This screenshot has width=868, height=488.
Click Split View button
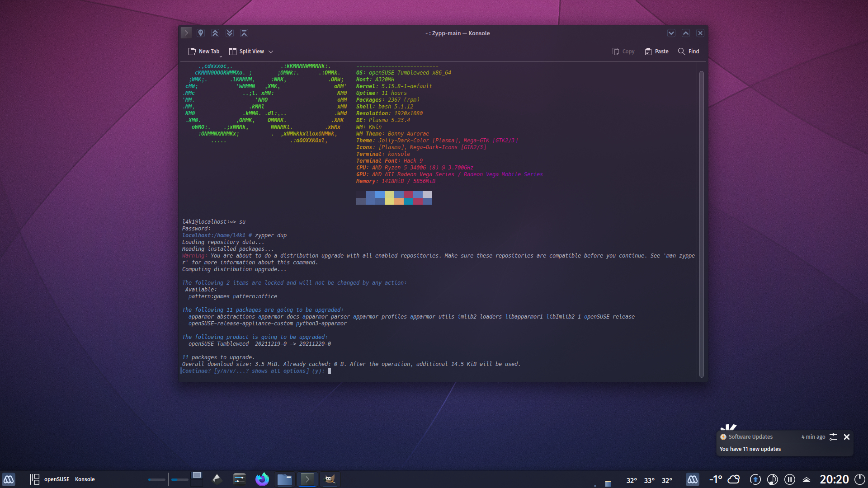coord(247,52)
